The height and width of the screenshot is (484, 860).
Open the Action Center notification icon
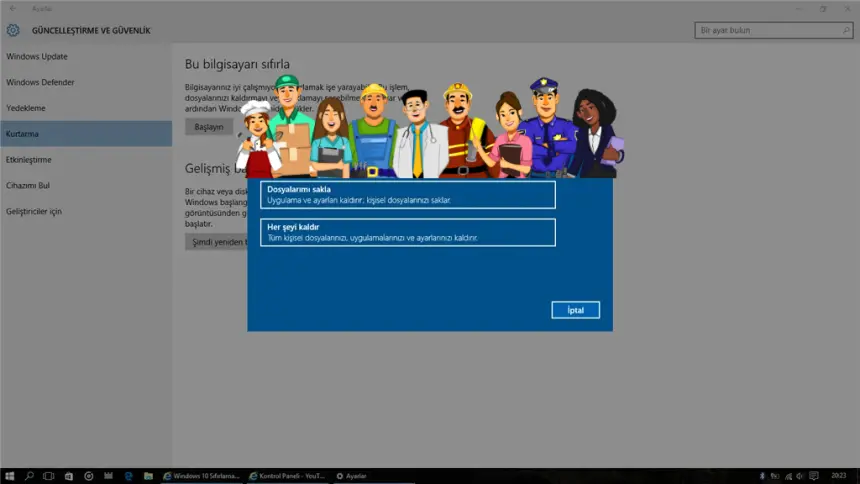point(815,476)
